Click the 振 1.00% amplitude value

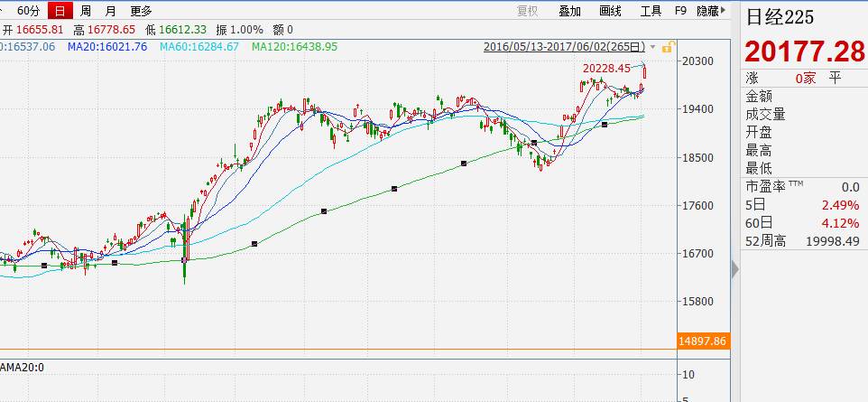[x=240, y=30]
